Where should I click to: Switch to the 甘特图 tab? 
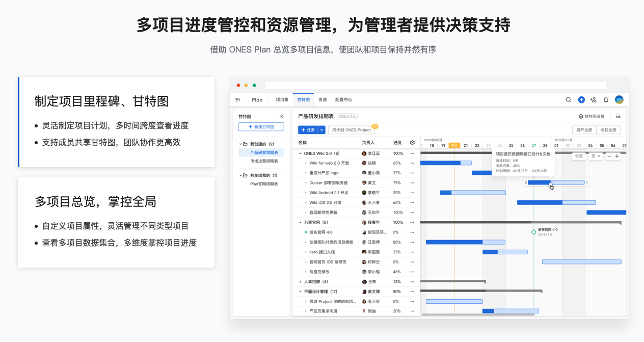(304, 100)
